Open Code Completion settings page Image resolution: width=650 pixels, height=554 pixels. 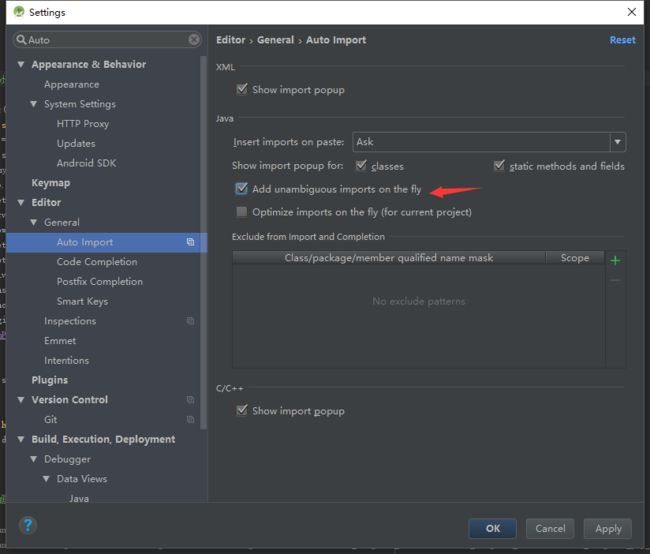click(97, 262)
